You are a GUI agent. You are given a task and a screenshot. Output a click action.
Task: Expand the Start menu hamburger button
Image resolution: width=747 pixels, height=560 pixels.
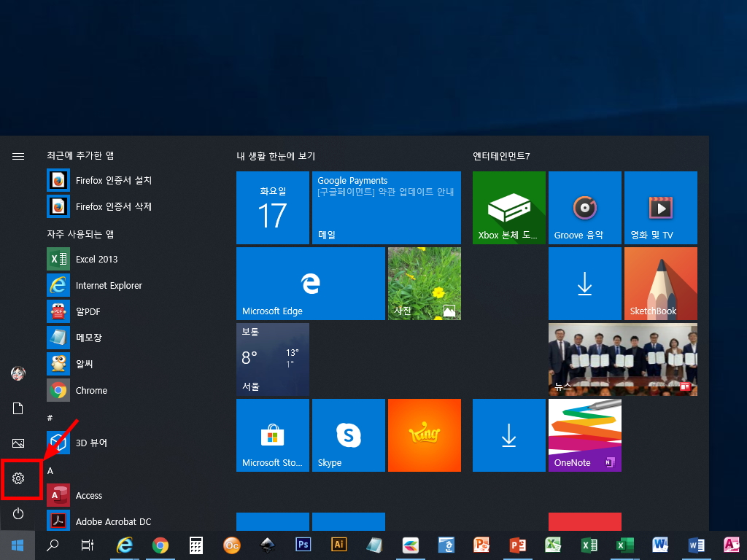(18, 156)
